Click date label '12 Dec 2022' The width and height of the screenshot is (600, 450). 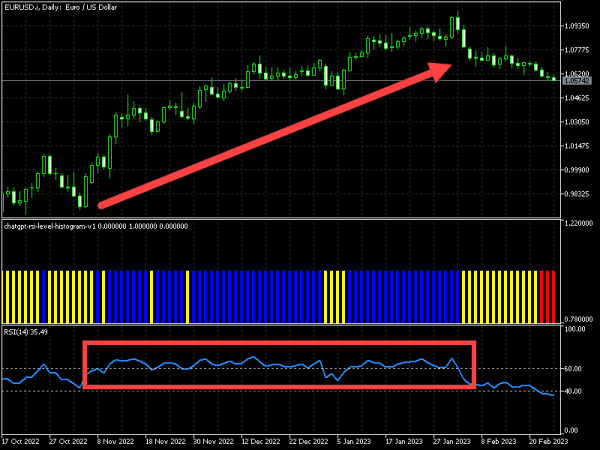tap(261, 442)
